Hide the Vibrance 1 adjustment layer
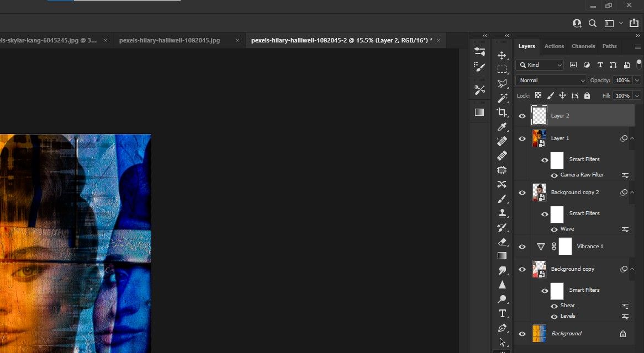644x353 pixels. pyautogui.click(x=522, y=247)
